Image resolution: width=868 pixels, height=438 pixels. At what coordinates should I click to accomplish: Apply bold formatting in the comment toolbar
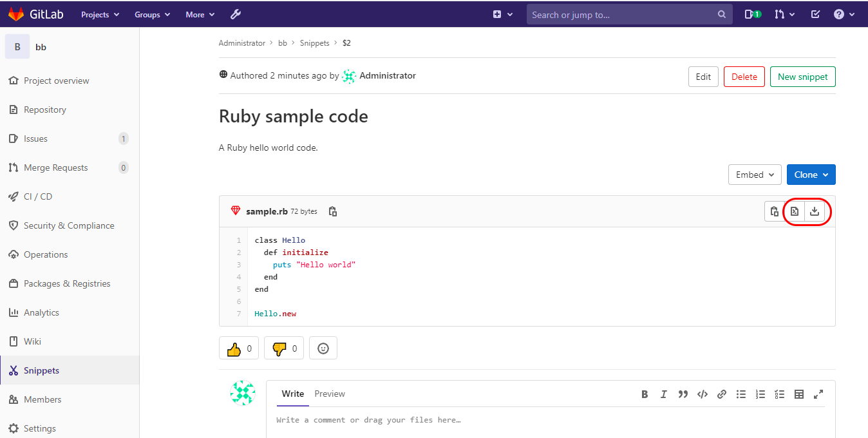[x=645, y=394]
